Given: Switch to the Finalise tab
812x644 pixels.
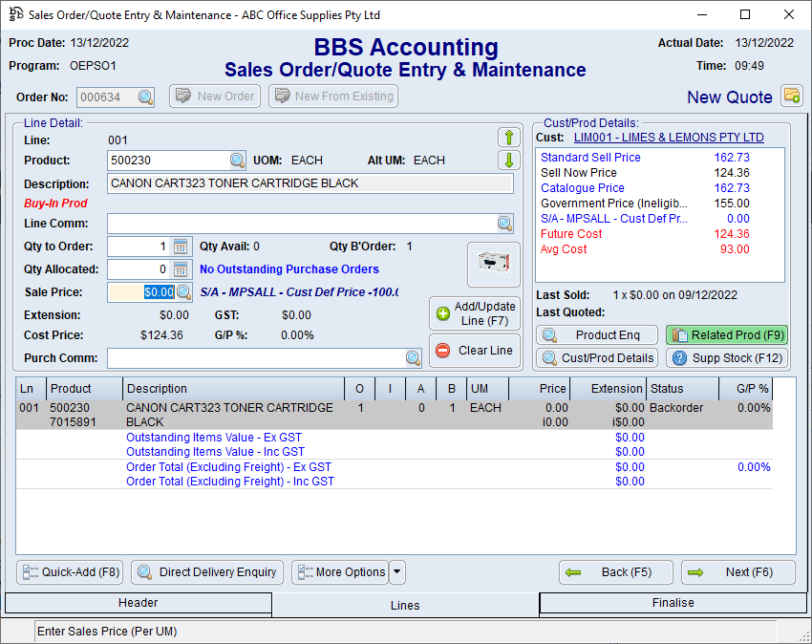Looking at the screenshot, I should (673, 603).
